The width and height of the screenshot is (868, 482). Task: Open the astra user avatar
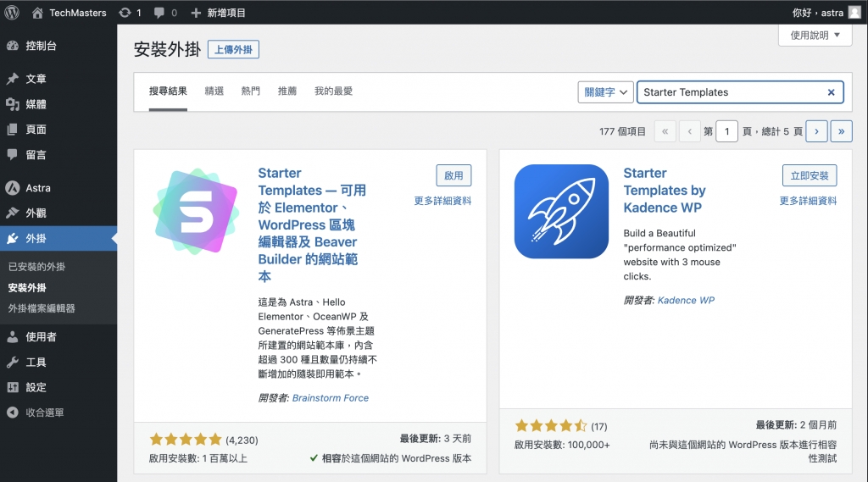pyautogui.click(x=854, y=13)
